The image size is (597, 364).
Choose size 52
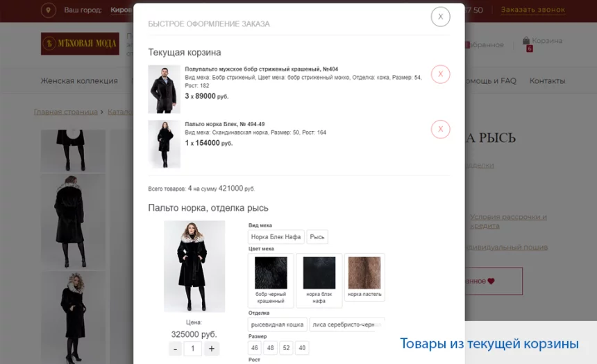(x=286, y=348)
